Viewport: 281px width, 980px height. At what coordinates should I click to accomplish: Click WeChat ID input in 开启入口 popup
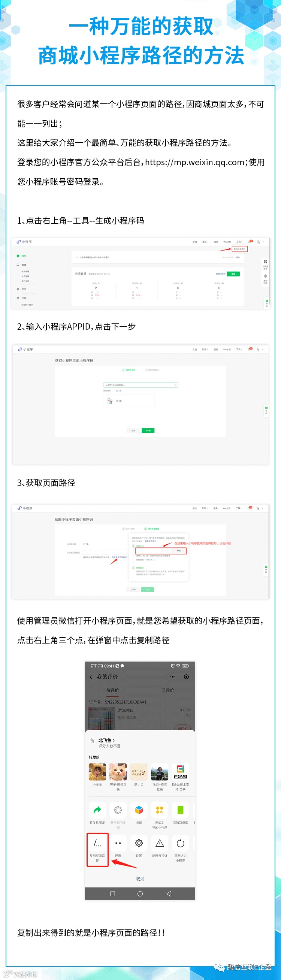tap(154, 550)
